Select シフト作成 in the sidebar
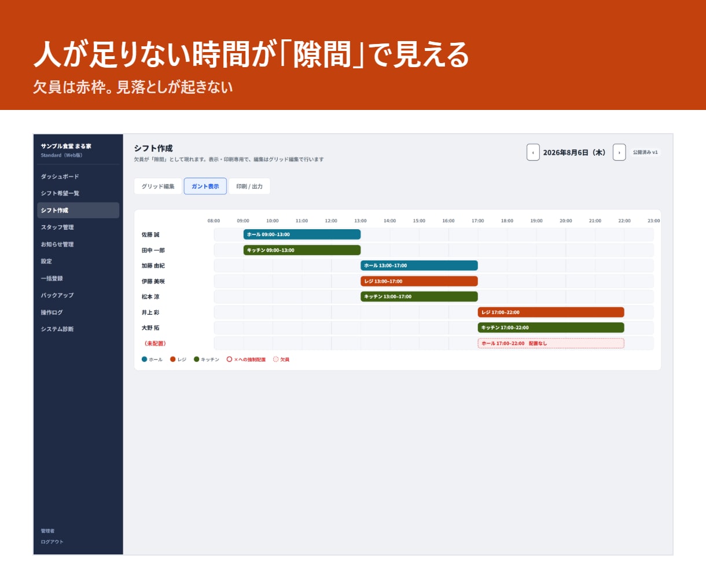Screen dimensions: 706x588 (x=78, y=210)
